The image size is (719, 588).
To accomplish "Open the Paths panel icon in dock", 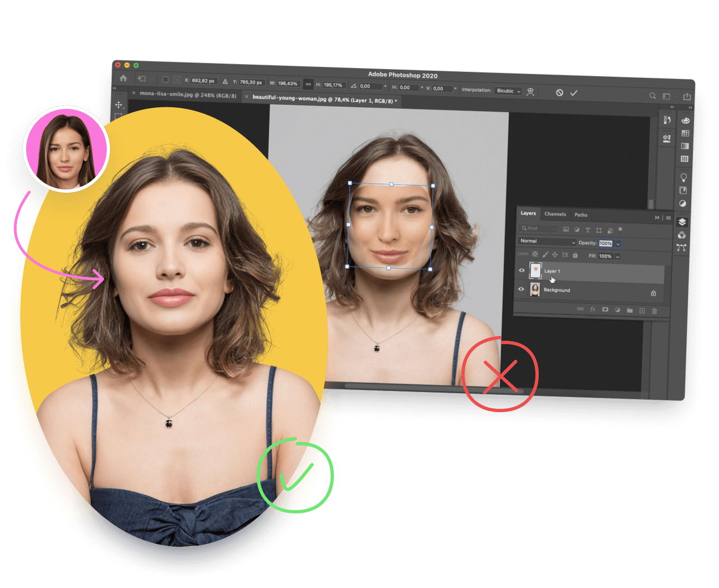I will 681,248.
